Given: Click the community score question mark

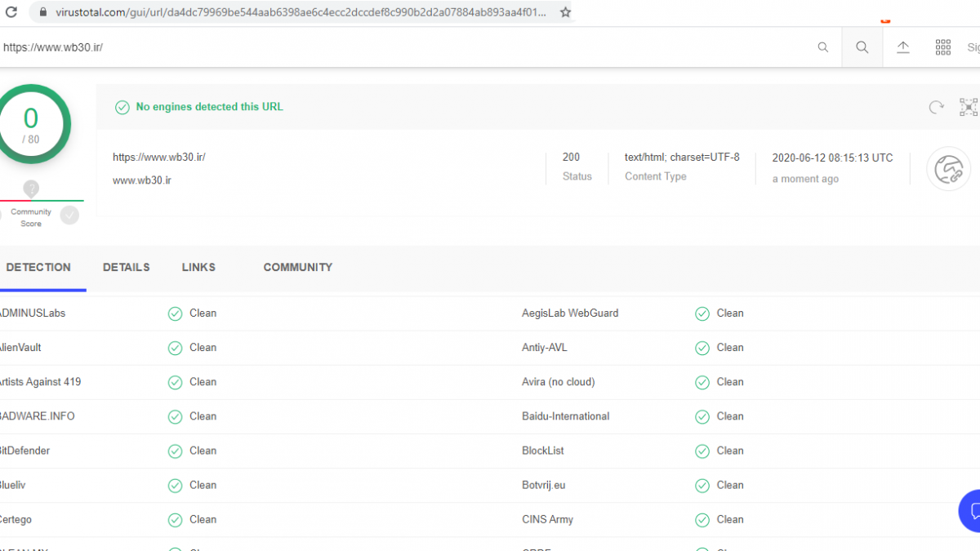Looking at the screenshot, I should pos(31,189).
